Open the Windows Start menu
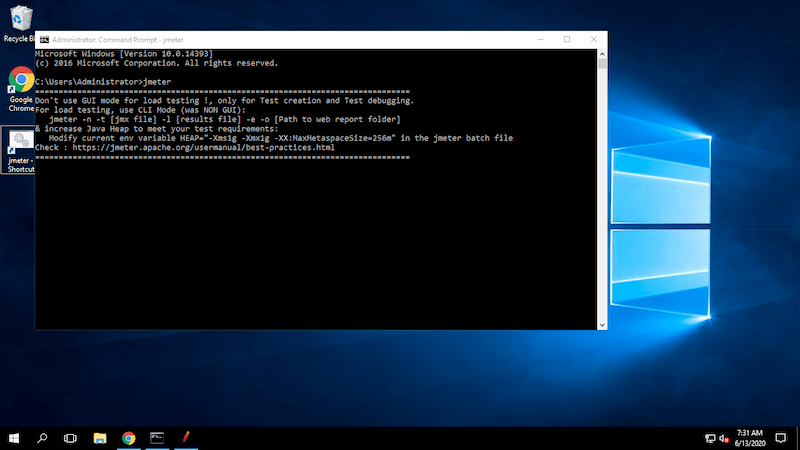This screenshot has height=450, width=800. click(x=14, y=438)
